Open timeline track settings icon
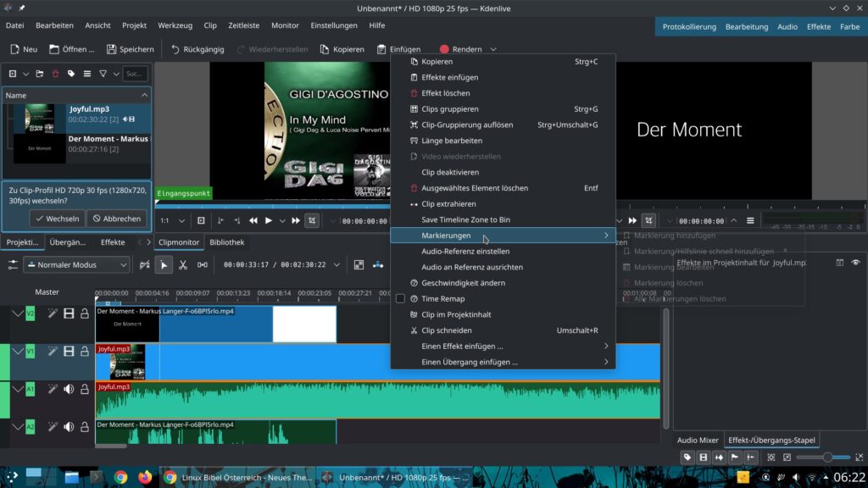Image resolution: width=868 pixels, height=488 pixels. pyautogui.click(x=12, y=265)
